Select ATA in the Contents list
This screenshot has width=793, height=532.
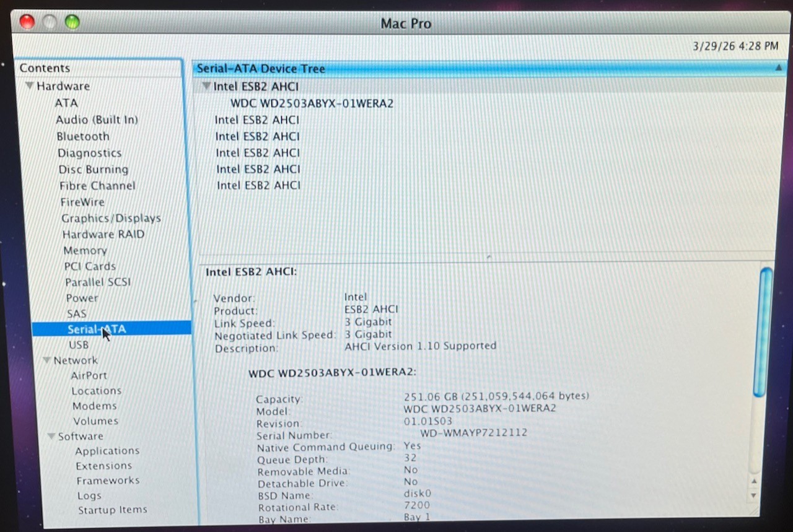point(66,103)
